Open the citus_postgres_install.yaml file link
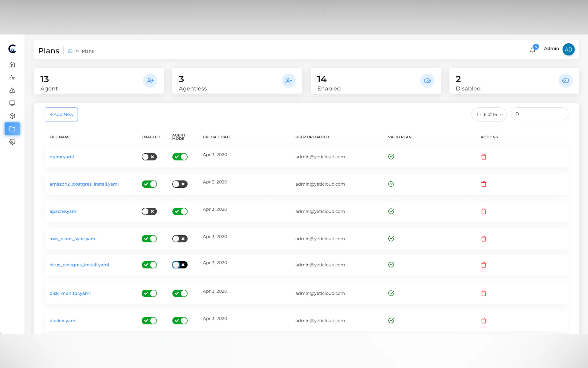 point(79,265)
